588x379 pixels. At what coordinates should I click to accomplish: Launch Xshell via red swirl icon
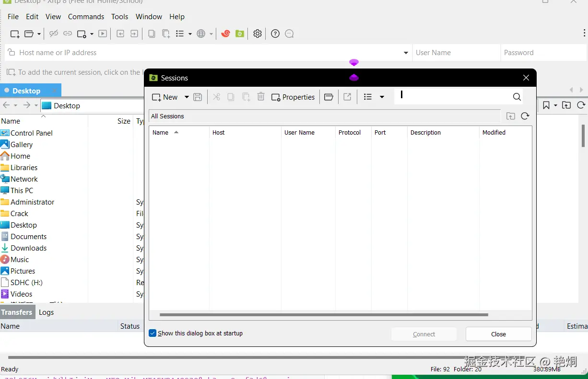click(x=225, y=34)
